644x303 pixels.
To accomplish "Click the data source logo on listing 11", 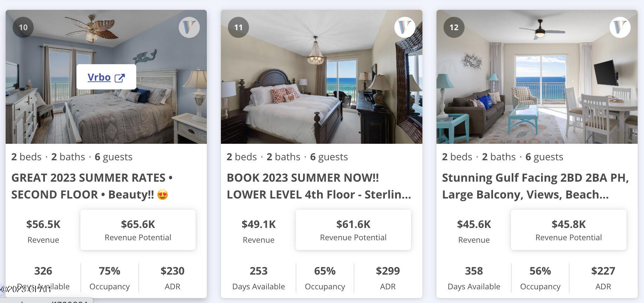I will click(405, 27).
